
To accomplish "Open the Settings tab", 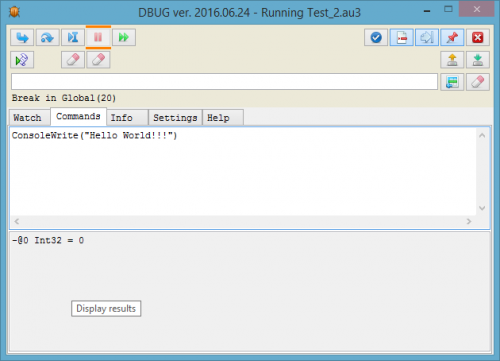I will (175, 118).
